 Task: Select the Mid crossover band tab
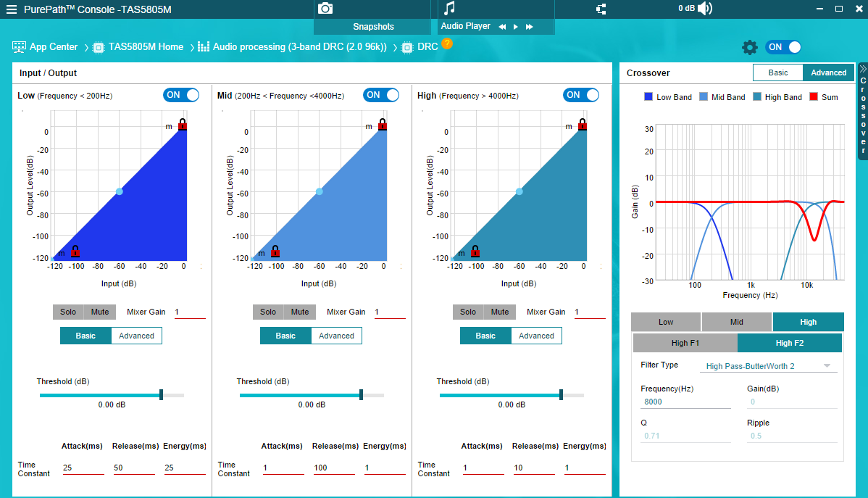click(737, 322)
